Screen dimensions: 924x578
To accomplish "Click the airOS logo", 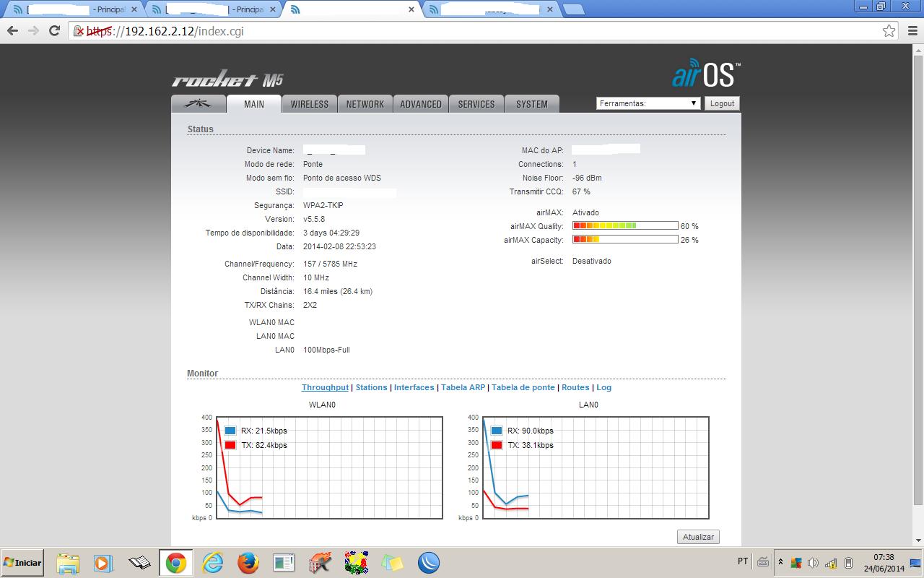I will click(x=707, y=73).
